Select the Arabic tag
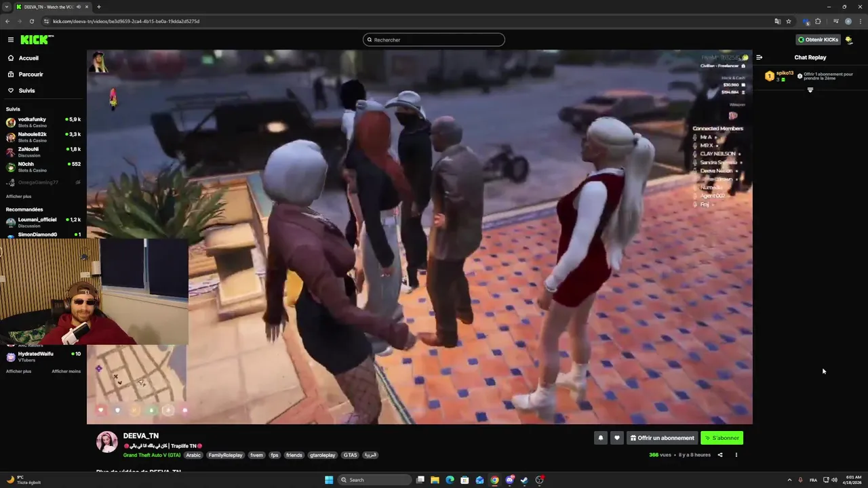868x488 pixels. pos(193,455)
